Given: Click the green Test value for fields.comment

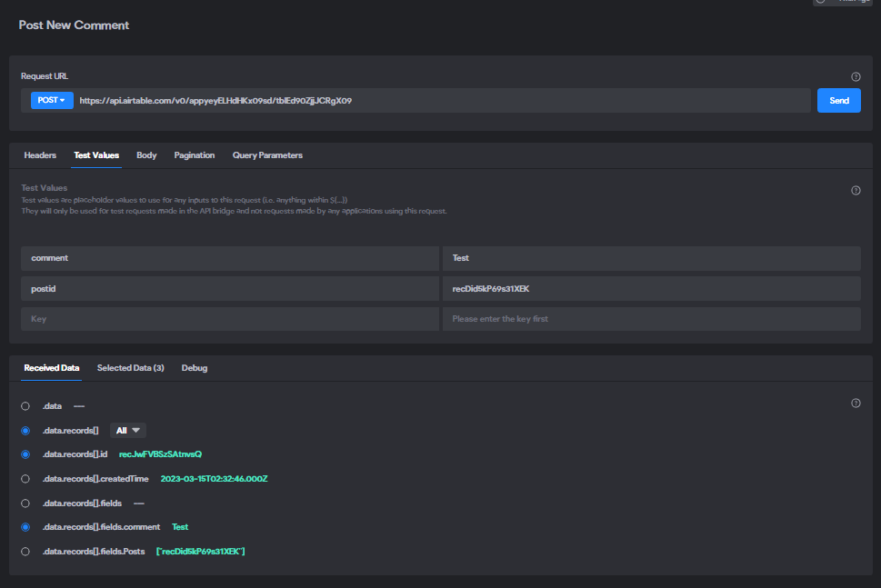Looking at the screenshot, I should (x=180, y=527).
